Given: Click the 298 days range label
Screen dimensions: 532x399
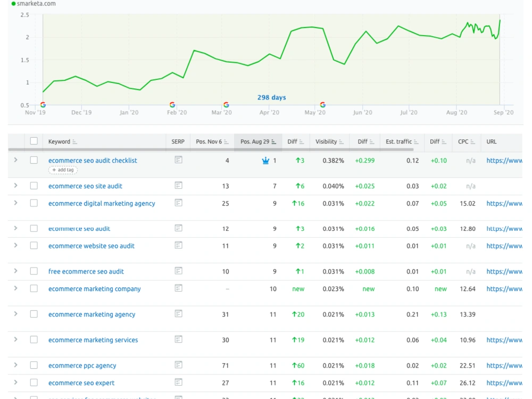Looking at the screenshot, I should coord(271,97).
